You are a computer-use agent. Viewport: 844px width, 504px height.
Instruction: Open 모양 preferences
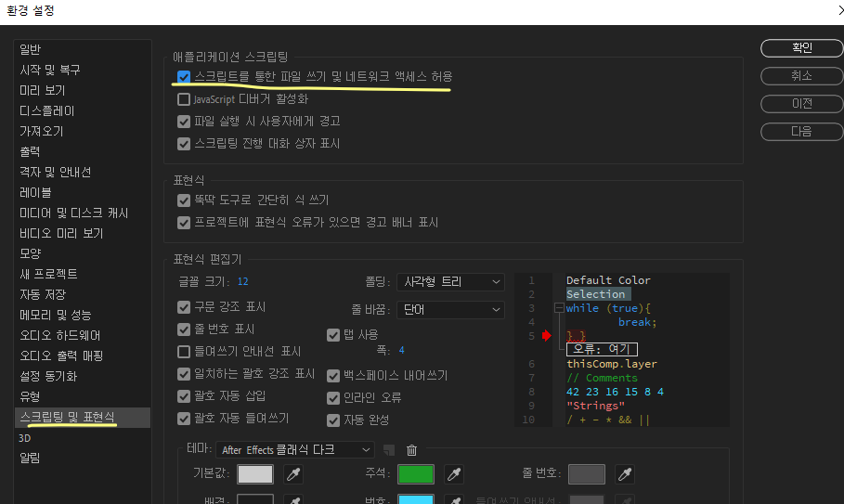click(x=82, y=253)
